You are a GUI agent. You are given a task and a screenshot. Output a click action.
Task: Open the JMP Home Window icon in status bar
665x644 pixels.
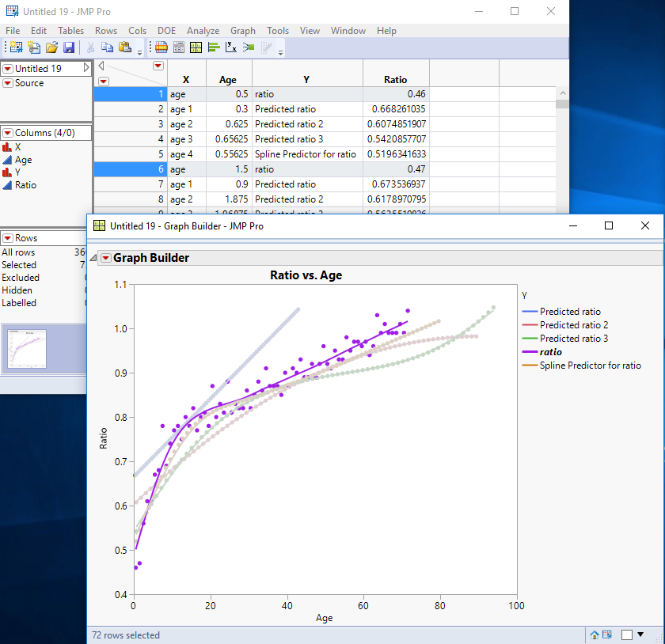click(x=595, y=635)
